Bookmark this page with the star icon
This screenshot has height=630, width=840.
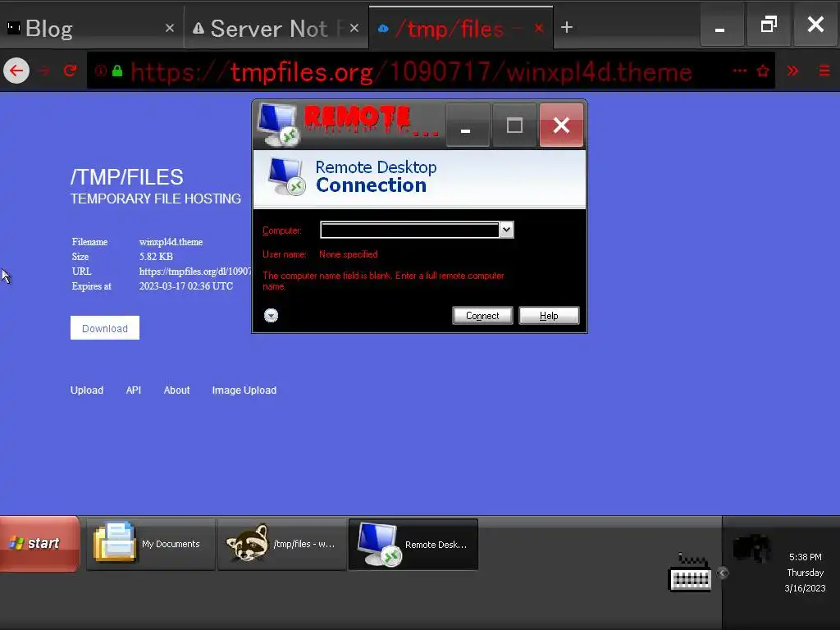click(x=764, y=71)
